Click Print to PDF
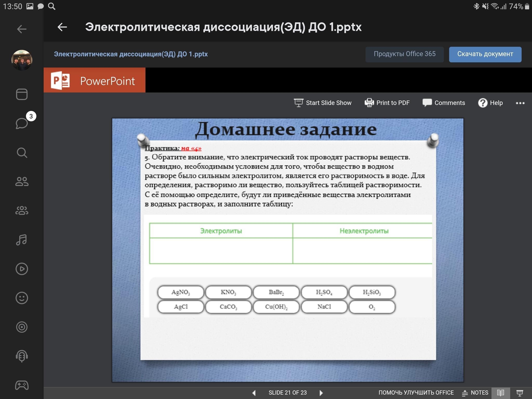Image resolution: width=532 pixels, height=399 pixels. [387, 103]
